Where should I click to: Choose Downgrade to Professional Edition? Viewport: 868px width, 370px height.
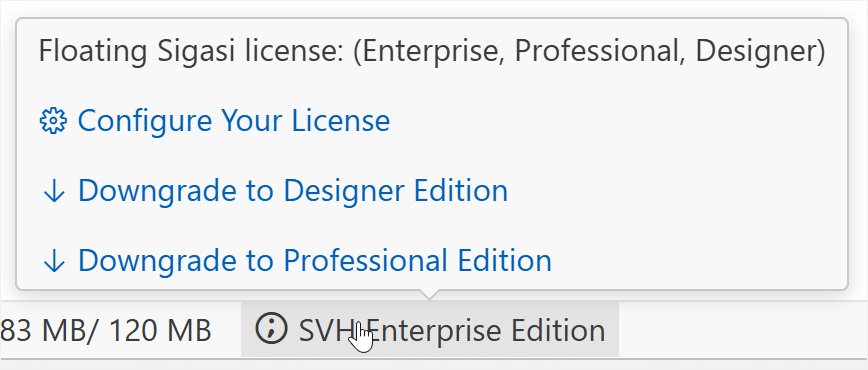click(297, 261)
